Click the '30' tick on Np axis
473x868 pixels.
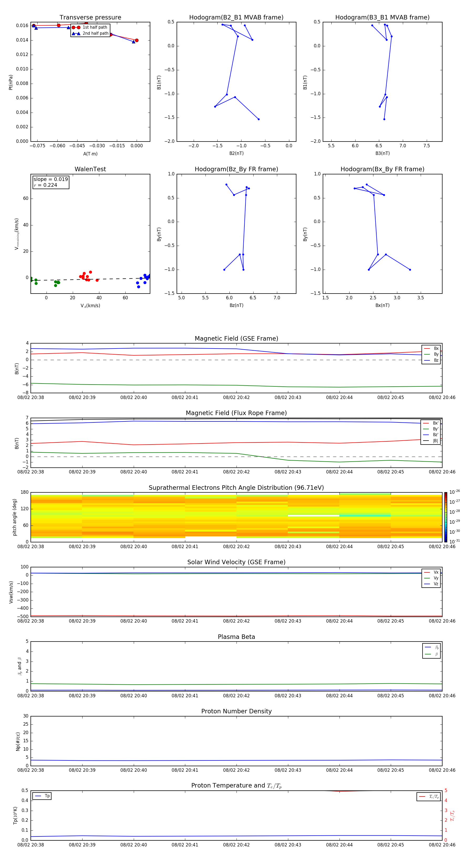pyautogui.click(x=26, y=716)
